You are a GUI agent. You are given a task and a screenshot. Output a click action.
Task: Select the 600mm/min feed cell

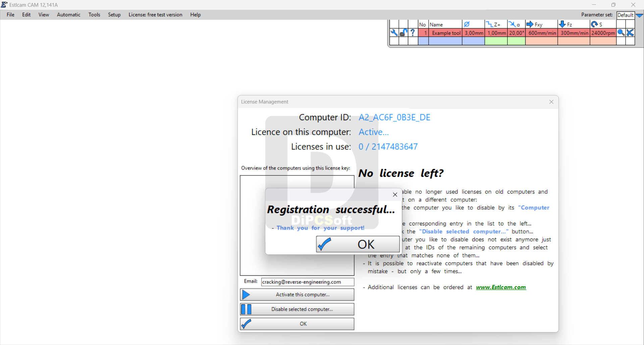pyautogui.click(x=541, y=33)
